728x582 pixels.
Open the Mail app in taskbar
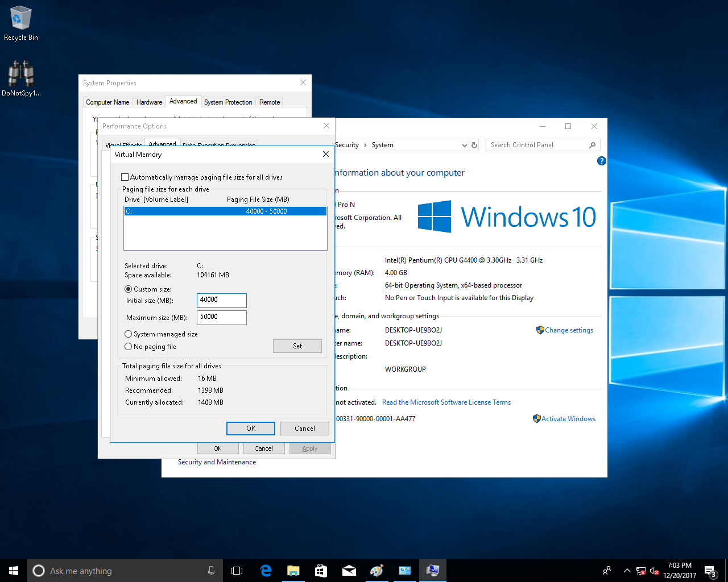(349, 571)
